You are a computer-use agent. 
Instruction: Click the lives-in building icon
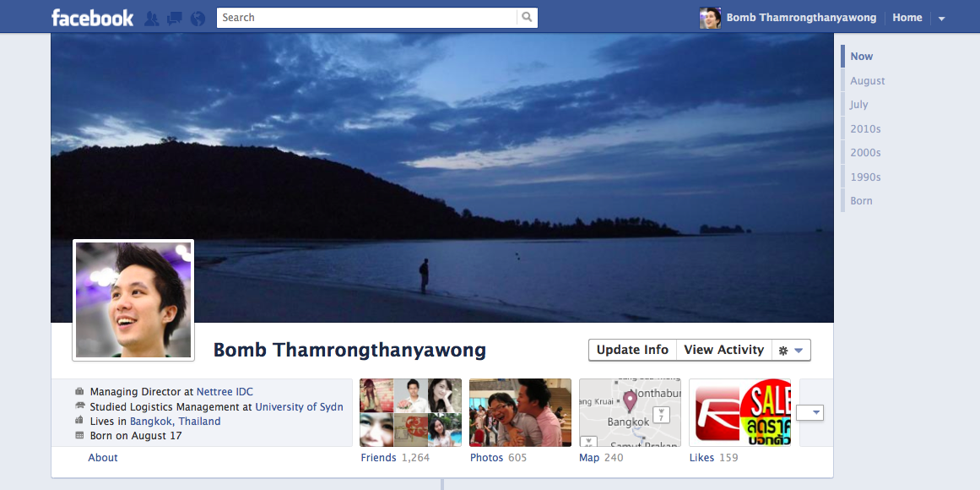pos(79,421)
